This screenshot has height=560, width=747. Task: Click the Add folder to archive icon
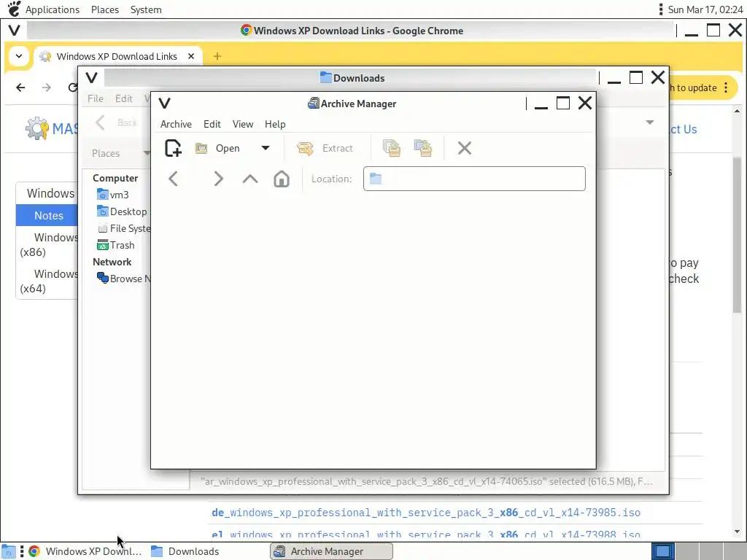point(423,148)
